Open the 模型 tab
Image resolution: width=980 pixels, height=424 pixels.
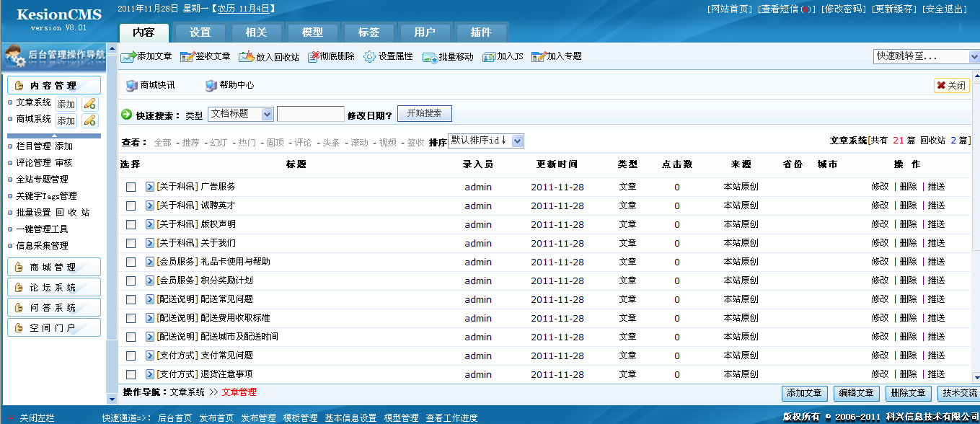(x=312, y=32)
